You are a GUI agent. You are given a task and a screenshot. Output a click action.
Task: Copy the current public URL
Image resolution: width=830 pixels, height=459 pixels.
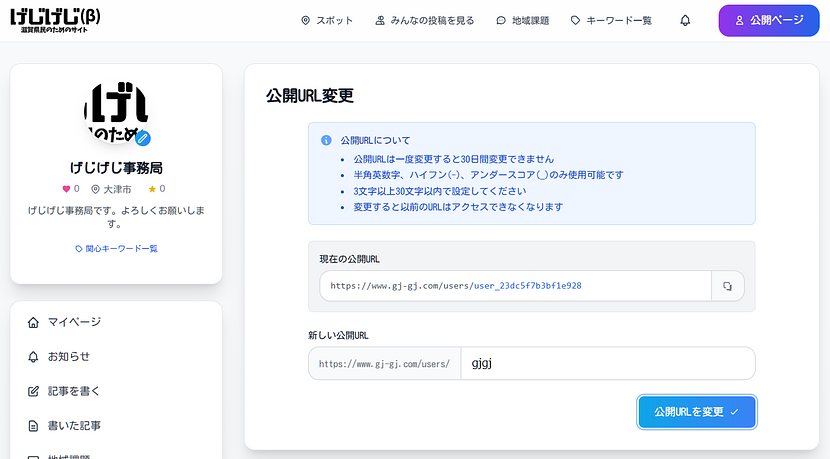click(727, 286)
